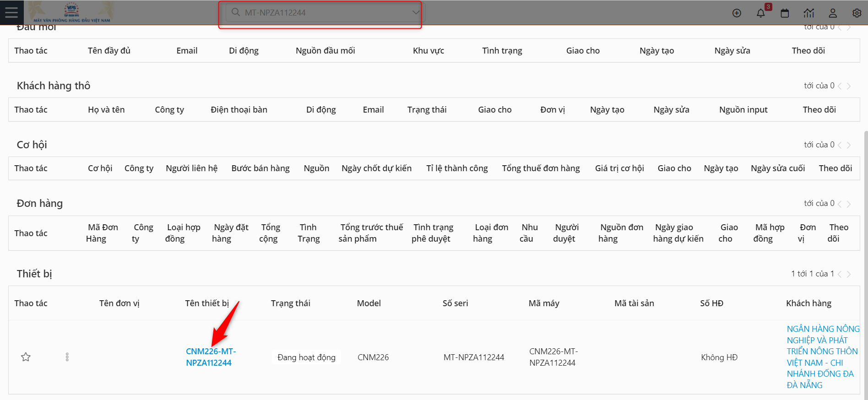Sort by Tên đầy đủ column
The height and width of the screenshot is (400, 868).
click(109, 51)
